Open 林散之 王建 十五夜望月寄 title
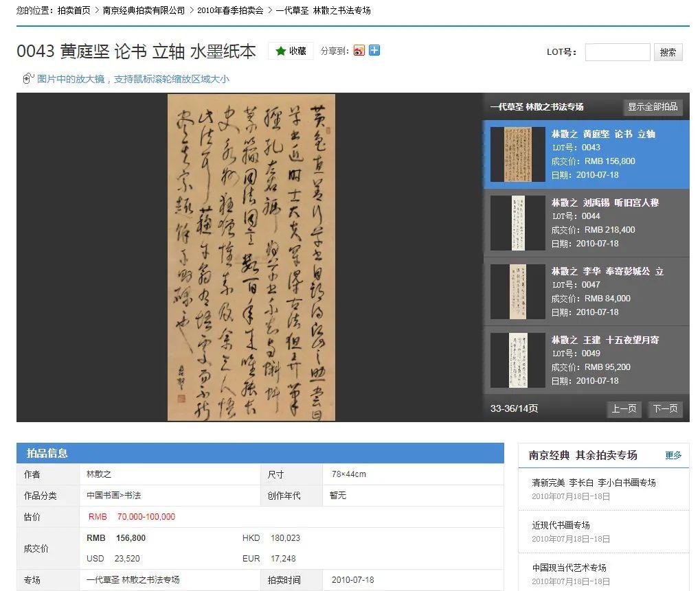700x591 pixels. [605, 340]
